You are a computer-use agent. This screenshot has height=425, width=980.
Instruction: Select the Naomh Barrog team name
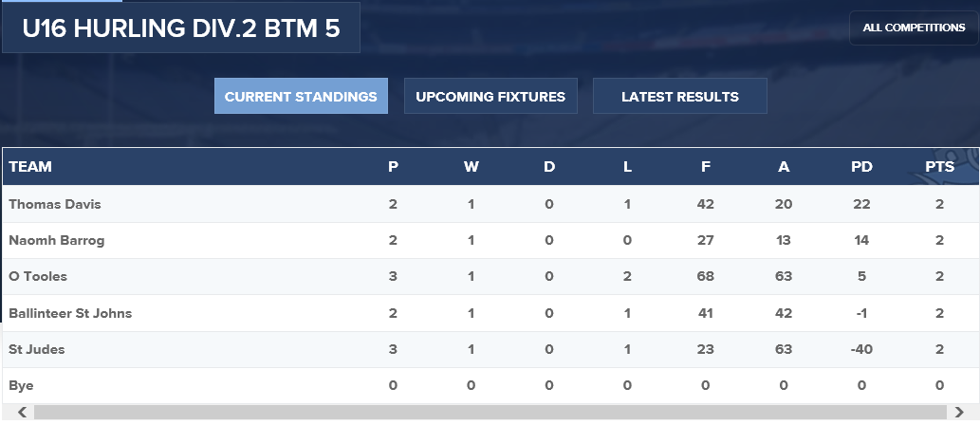pos(57,241)
